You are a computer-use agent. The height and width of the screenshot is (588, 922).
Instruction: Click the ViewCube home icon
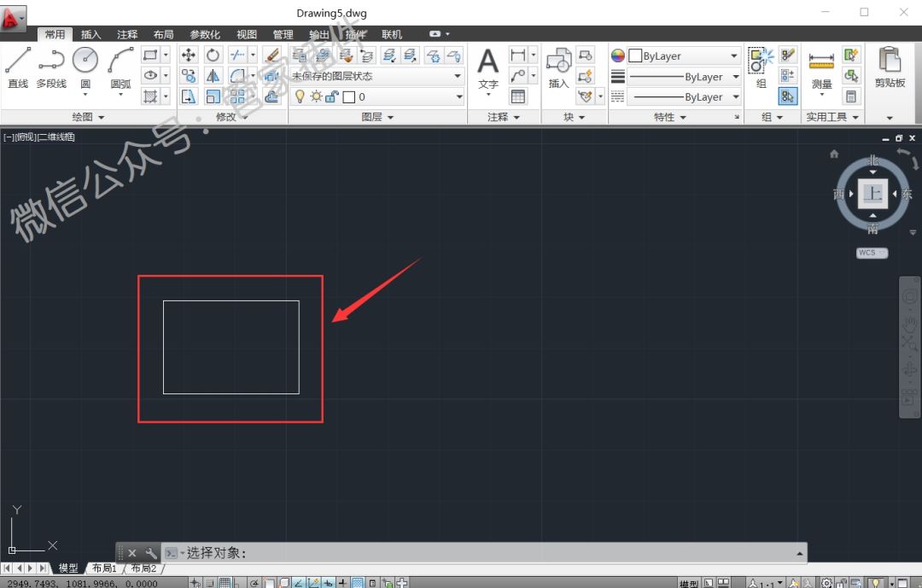[x=834, y=154]
